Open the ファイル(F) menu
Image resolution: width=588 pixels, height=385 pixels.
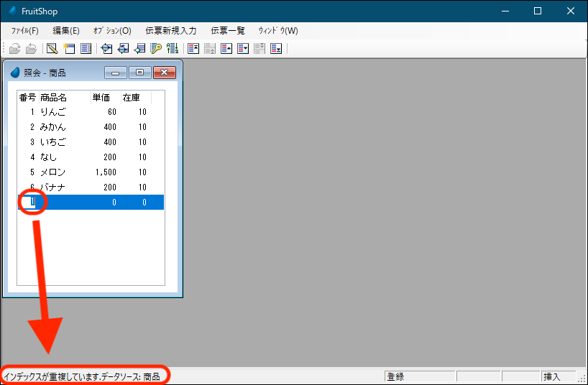[25, 31]
